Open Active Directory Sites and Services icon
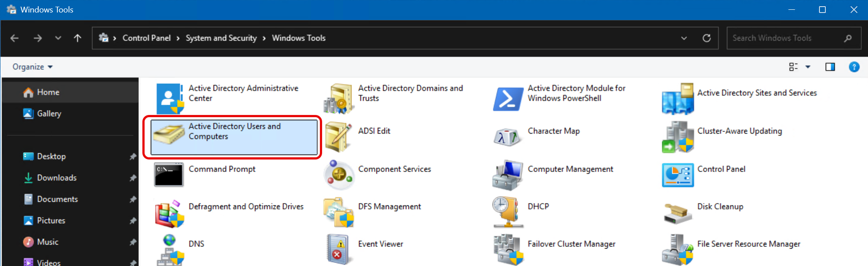This screenshot has width=868, height=266. pos(678,98)
